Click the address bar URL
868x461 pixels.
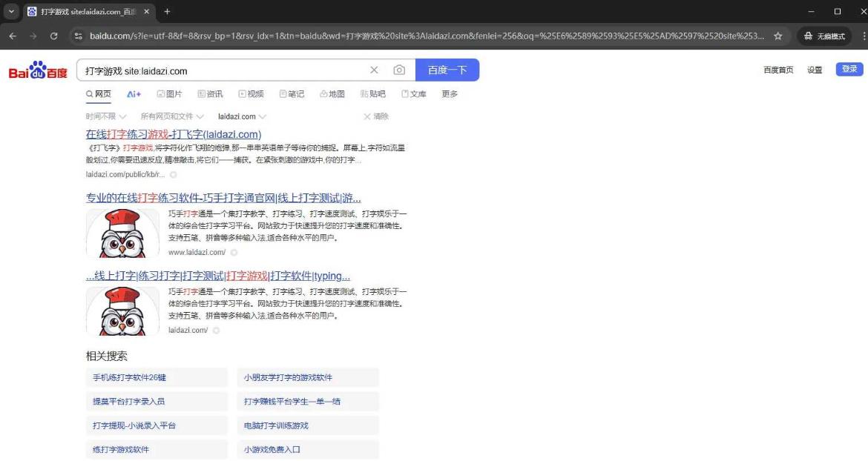pyautogui.click(x=427, y=36)
